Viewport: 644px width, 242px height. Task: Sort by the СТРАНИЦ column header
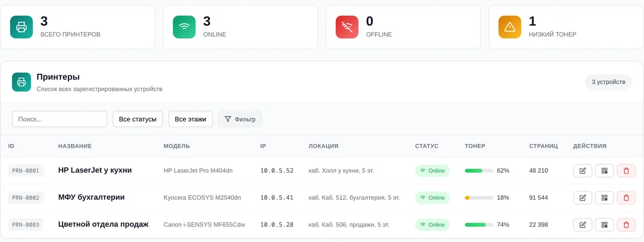(543, 146)
